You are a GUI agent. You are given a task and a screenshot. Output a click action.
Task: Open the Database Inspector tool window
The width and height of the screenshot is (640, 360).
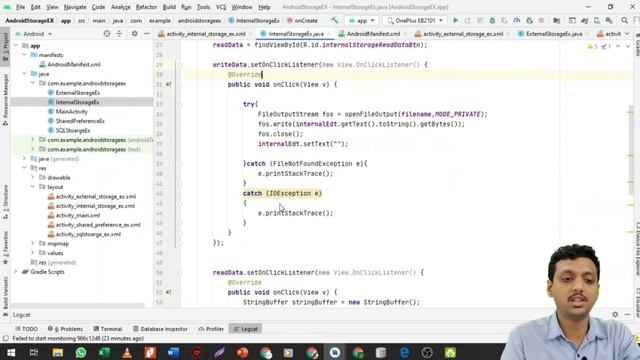(160, 329)
